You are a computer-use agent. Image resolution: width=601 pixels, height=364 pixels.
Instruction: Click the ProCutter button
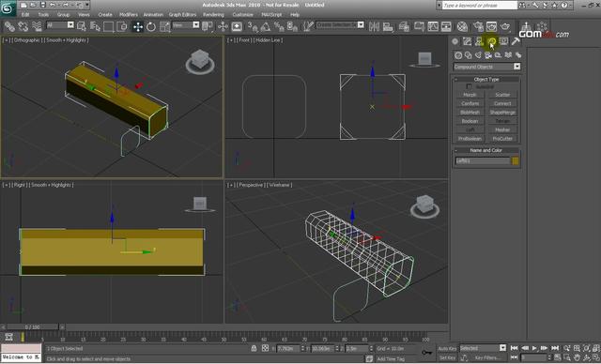pos(502,139)
